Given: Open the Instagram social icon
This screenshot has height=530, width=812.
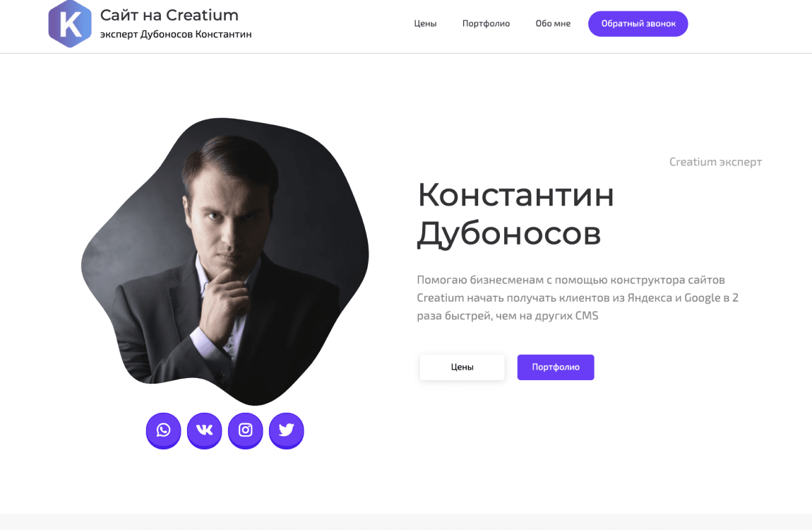Looking at the screenshot, I should [245, 430].
